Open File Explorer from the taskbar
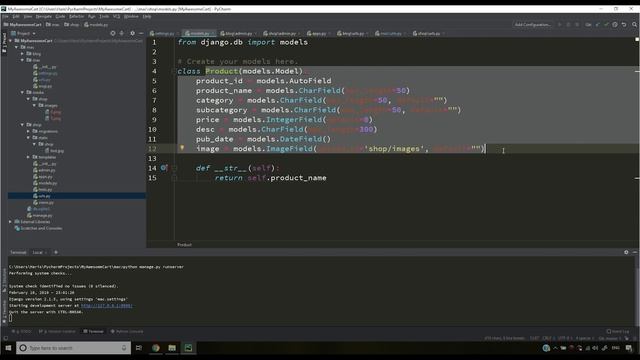 [x=172, y=348]
